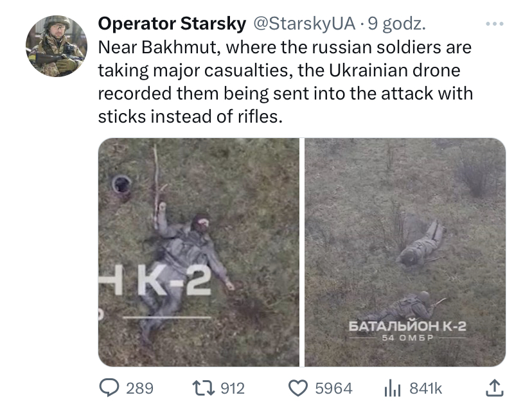This screenshot has width=532, height=402.
Task: Click the 841k views count
Action: (x=426, y=388)
